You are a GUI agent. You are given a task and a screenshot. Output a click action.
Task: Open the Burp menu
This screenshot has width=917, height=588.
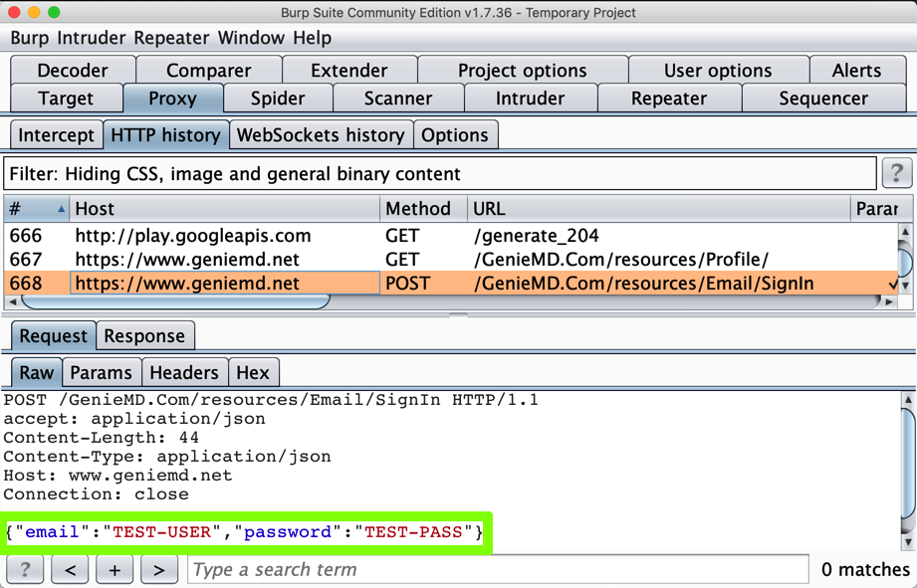(30, 38)
